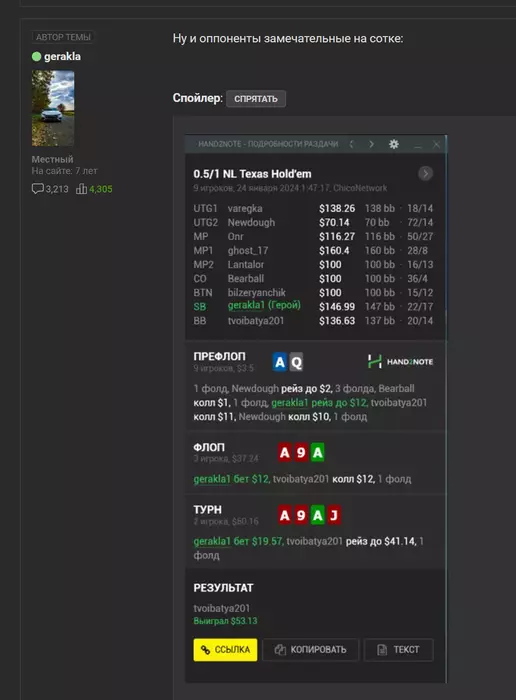
Task: Open settings gear in Hand2Note title bar
Action: point(393,144)
